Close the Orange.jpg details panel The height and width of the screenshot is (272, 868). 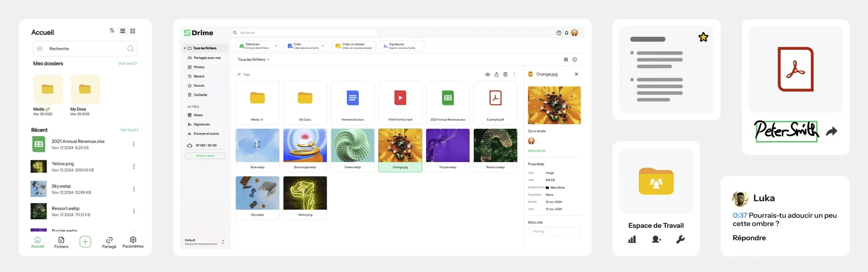click(577, 74)
